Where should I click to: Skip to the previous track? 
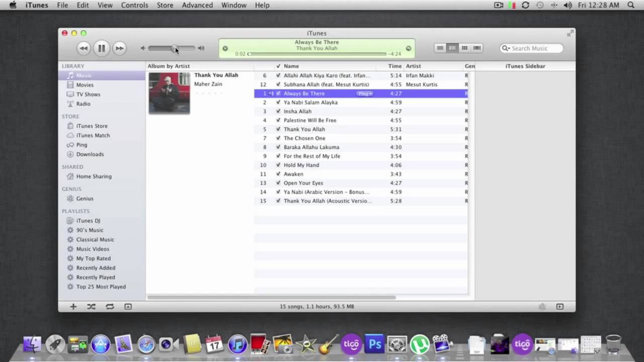coord(84,48)
